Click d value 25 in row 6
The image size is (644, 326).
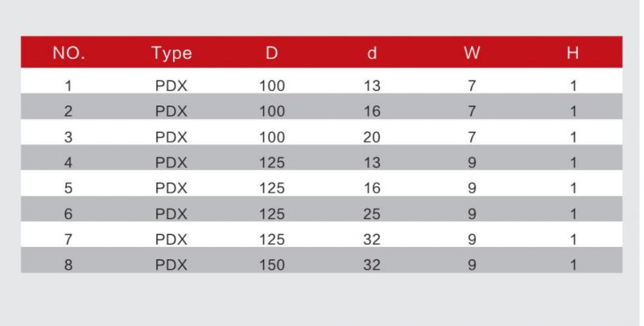point(372,214)
